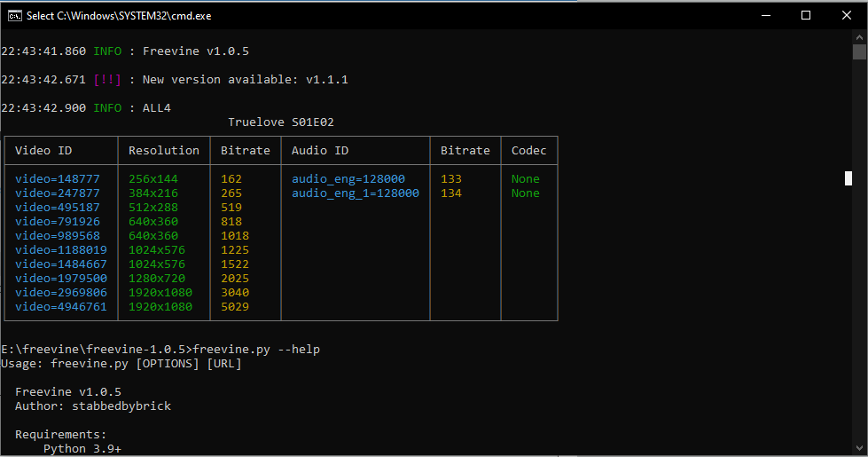Viewport: 868px width, 457px height.
Task: Click the Video ID column header
Action: pos(43,151)
